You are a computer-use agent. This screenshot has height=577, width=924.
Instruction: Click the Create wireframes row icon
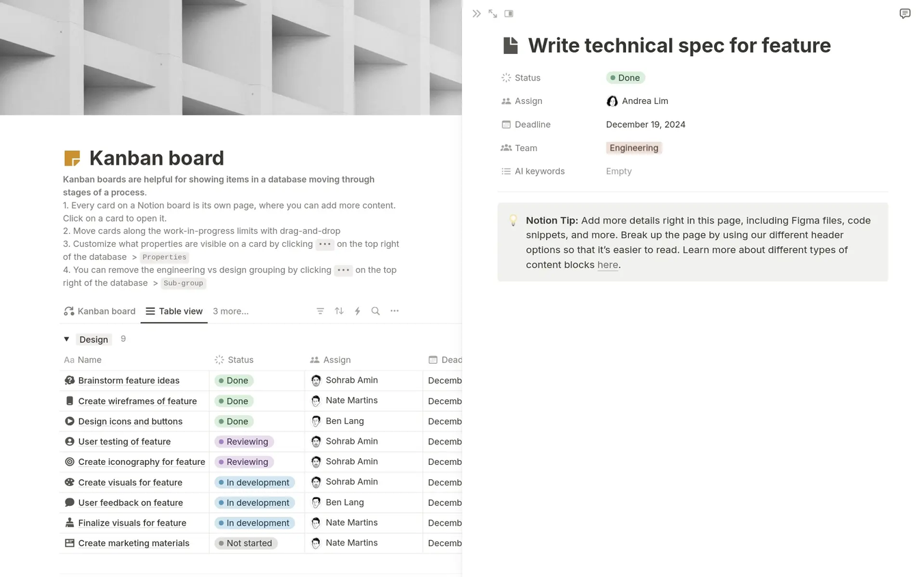pyautogui.click(x=69, y=401)
